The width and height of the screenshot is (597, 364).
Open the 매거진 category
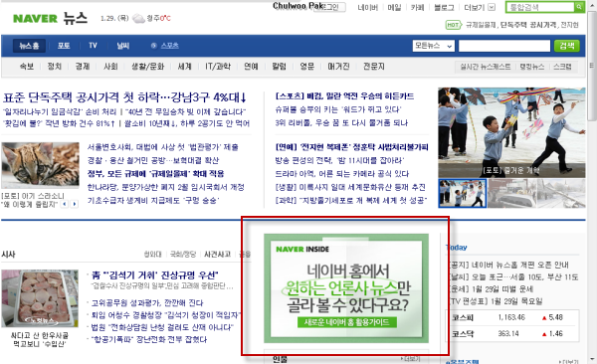pos(338,67)
